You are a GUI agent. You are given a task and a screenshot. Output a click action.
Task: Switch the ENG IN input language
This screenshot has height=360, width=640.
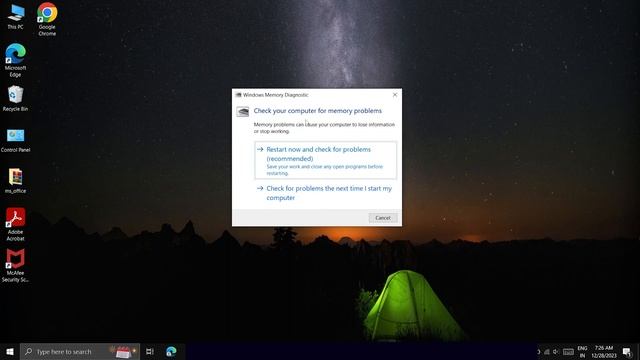click(x=582, y=352)
